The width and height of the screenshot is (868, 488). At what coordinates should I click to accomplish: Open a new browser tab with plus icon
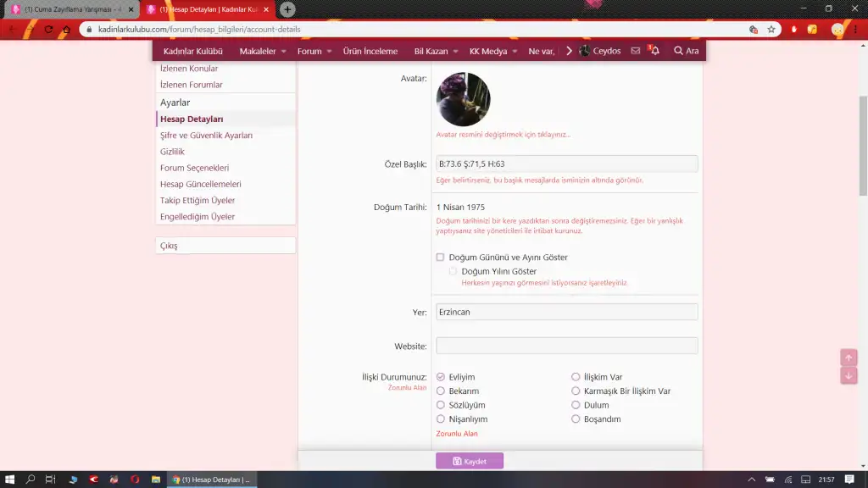(x=287, y=9)
